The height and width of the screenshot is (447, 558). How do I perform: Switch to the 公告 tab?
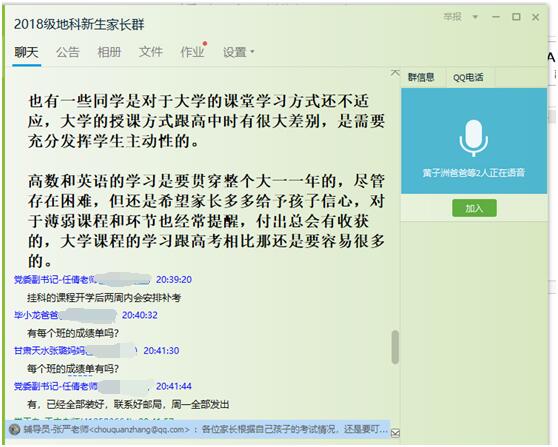point(68,52)
